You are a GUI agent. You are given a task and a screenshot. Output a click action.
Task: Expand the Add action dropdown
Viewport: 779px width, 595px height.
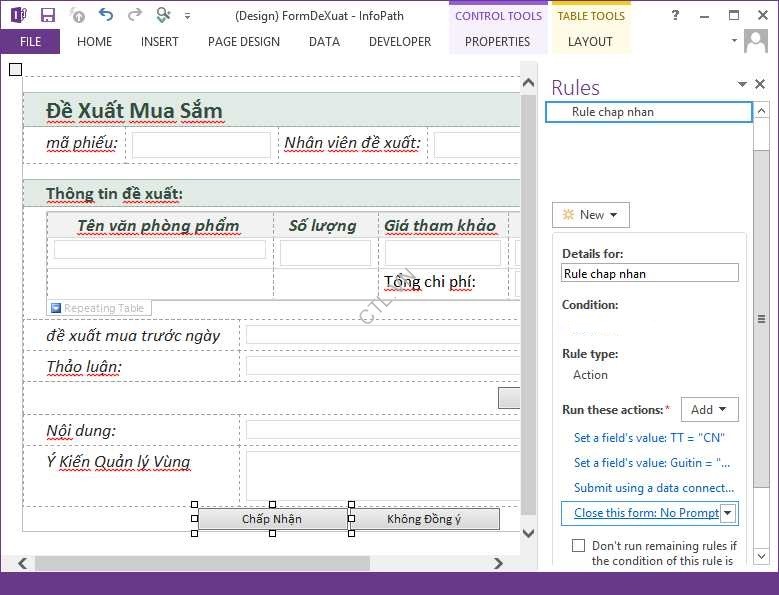point(709,409)
